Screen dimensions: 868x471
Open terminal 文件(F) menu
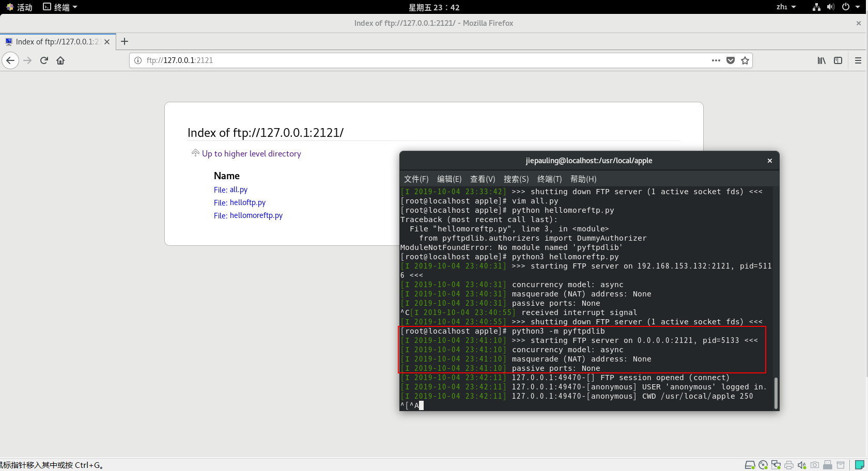416,179
